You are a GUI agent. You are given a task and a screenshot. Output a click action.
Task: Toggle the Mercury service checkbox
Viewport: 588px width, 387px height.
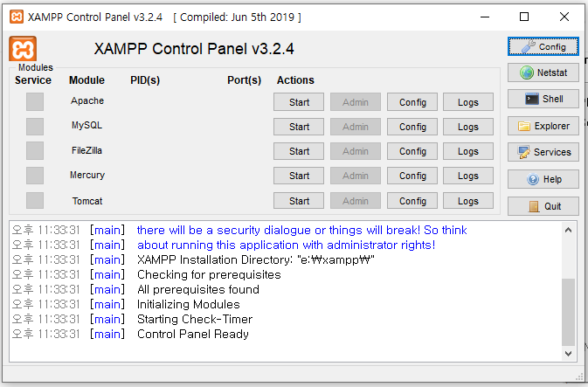click(x=35, y=176)
